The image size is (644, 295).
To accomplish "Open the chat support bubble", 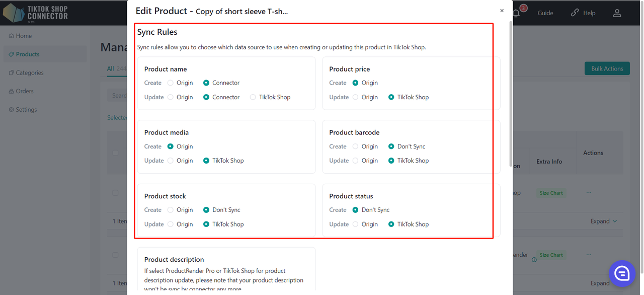I will (x=622, y=273).
